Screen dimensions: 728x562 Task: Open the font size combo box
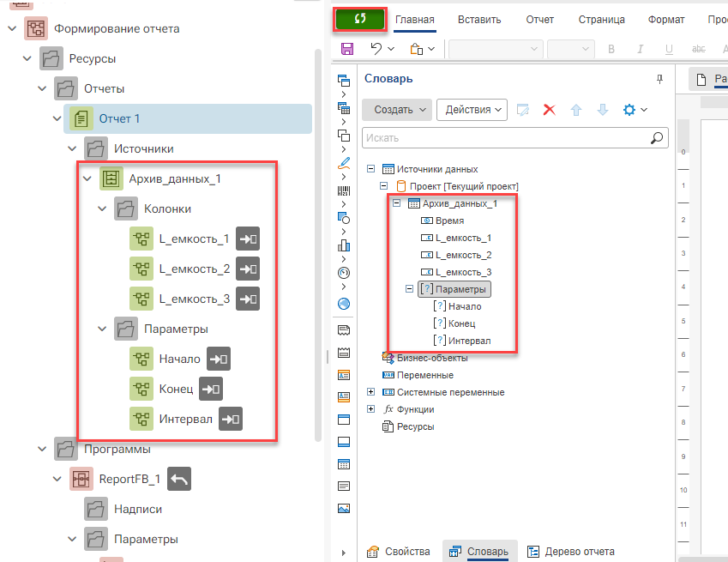[571, 49]
